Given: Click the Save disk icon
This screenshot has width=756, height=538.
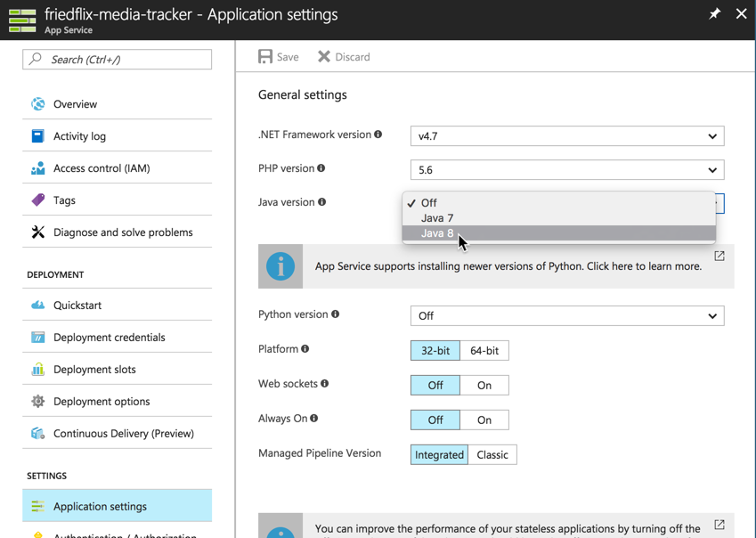Looking at the screenshot, I should click(x=265, y=57).
